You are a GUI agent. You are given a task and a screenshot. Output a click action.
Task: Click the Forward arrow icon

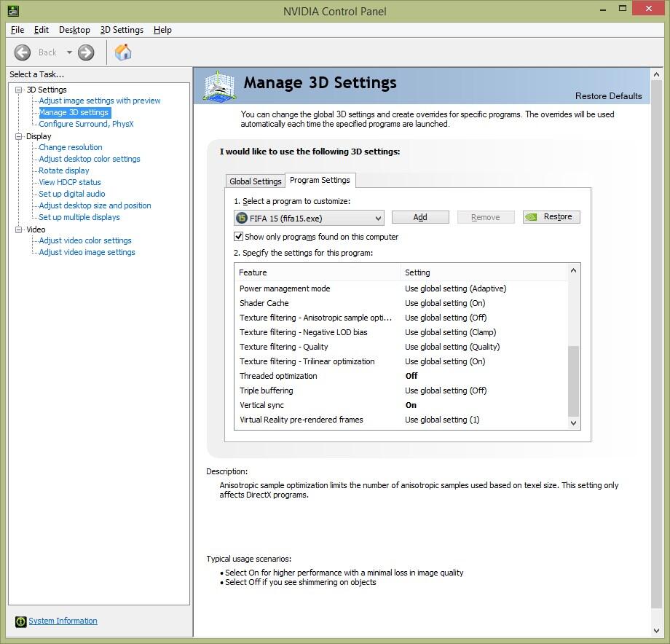[86, 52]
